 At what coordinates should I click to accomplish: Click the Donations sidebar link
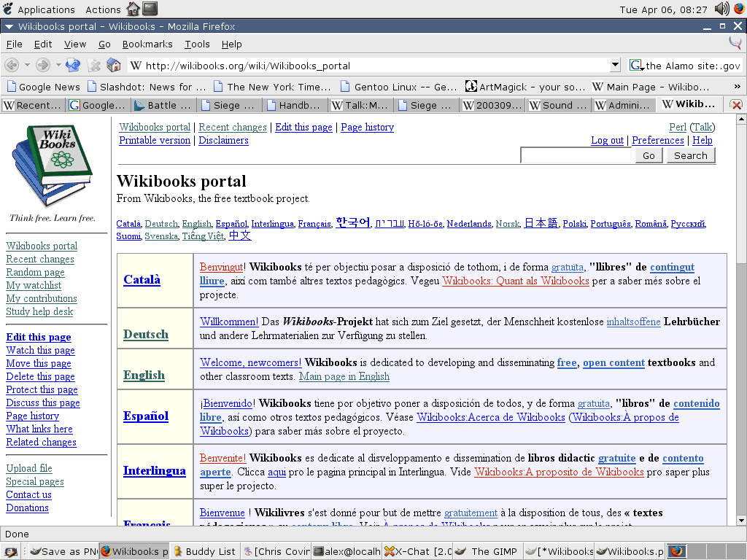coord(27,507)
